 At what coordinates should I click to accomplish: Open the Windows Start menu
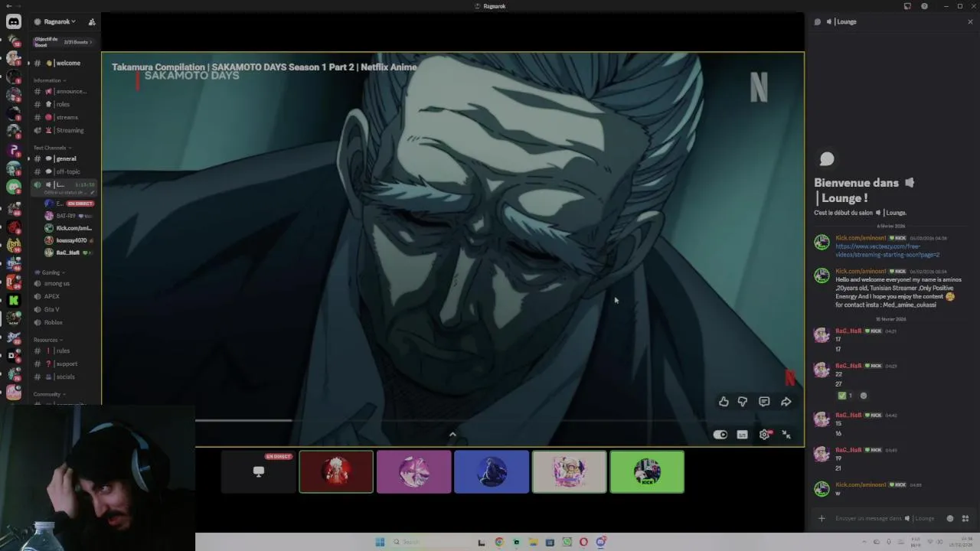380,542
